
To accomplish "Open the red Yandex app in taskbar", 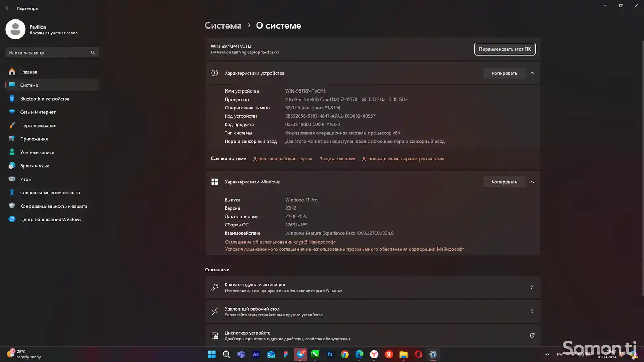I will 389,354.
